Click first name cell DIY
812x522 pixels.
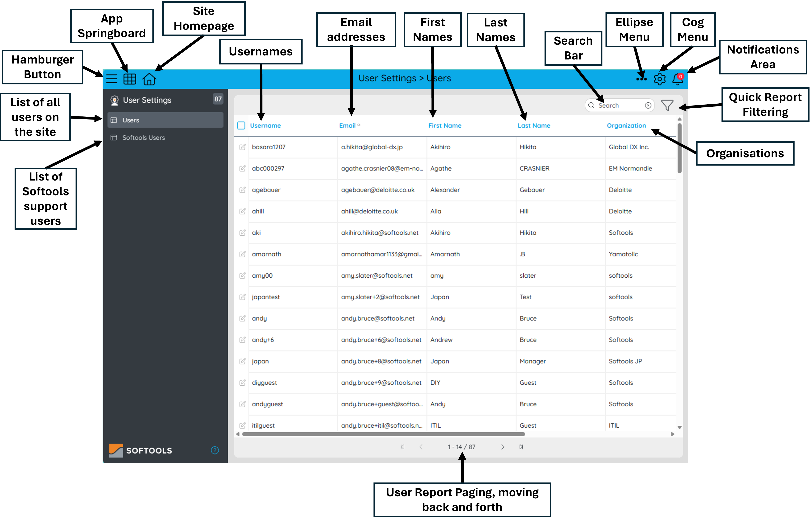coord(435,382)
